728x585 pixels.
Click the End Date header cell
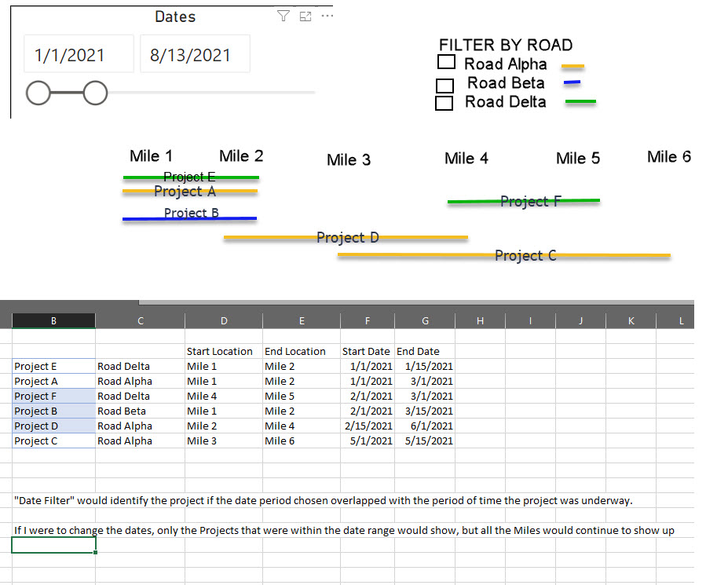[425, 351]
